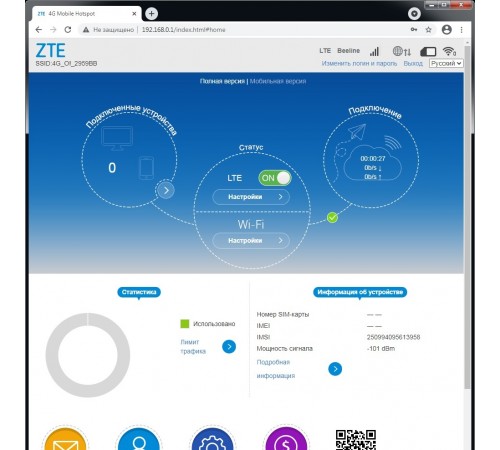Click the signal strength bars icon
Viewport: 500px width, 450px height.
pyautogui.click(x=374, y=51)
